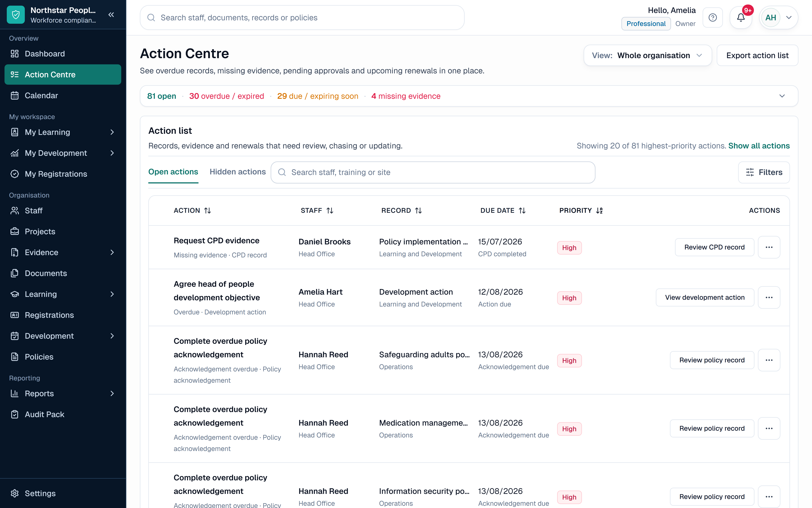Click the My Learning book icon
This screenshot has width=812, height=508.
click(15, 132)
